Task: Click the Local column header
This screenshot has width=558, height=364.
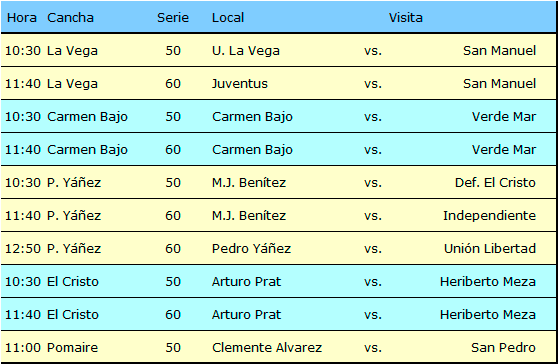Action: 228,17
